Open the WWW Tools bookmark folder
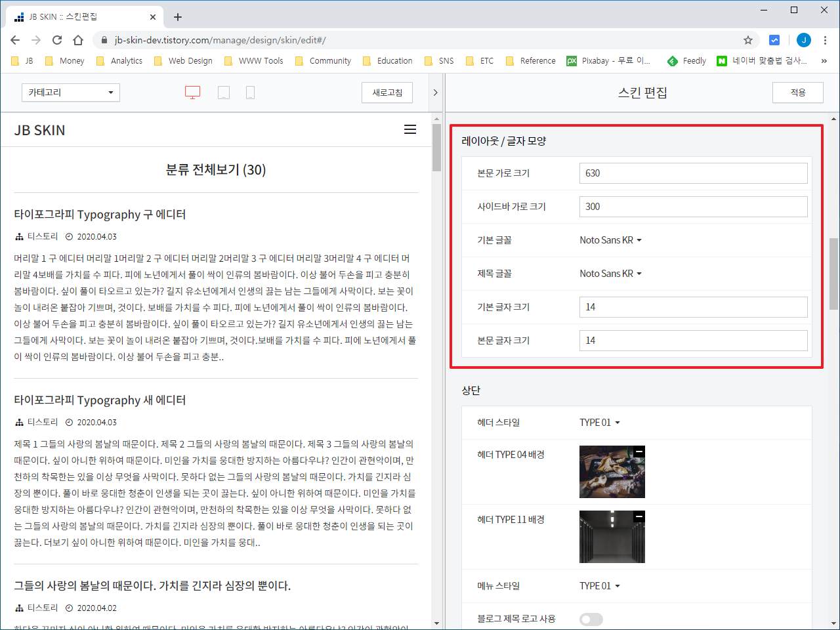 pyautogui.click(x=254, y=60)
